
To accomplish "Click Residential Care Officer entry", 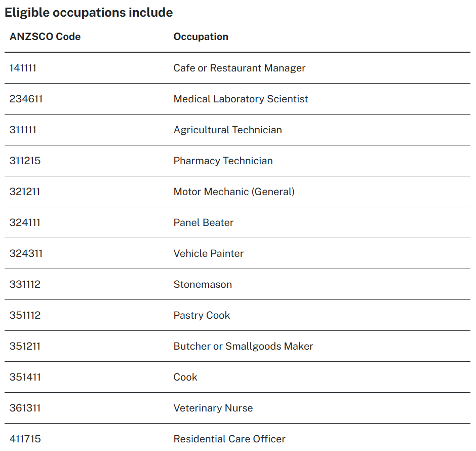I will point(229,439).
